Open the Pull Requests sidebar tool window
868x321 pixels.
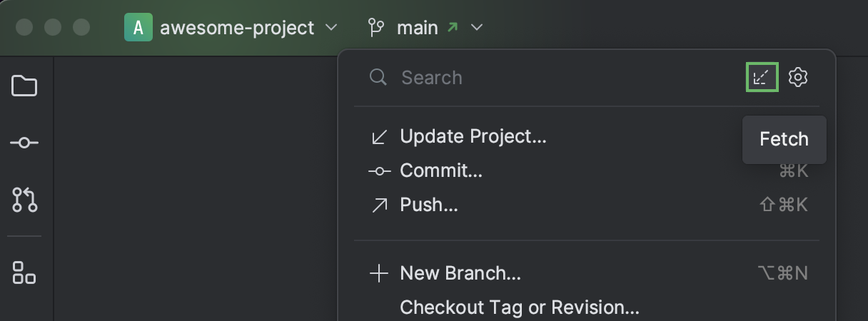pos(24,200)
